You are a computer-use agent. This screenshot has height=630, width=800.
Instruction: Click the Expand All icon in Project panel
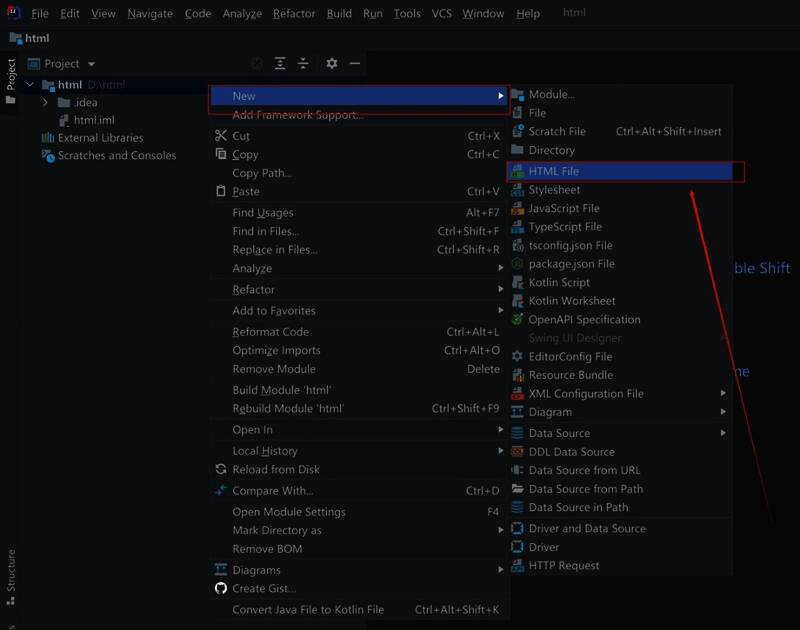tap(280, 63)
